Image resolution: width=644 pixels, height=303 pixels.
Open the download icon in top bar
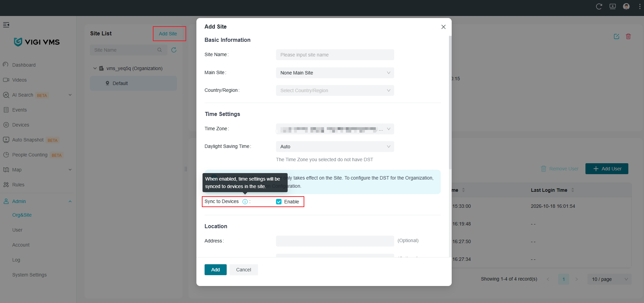point(613,6)
